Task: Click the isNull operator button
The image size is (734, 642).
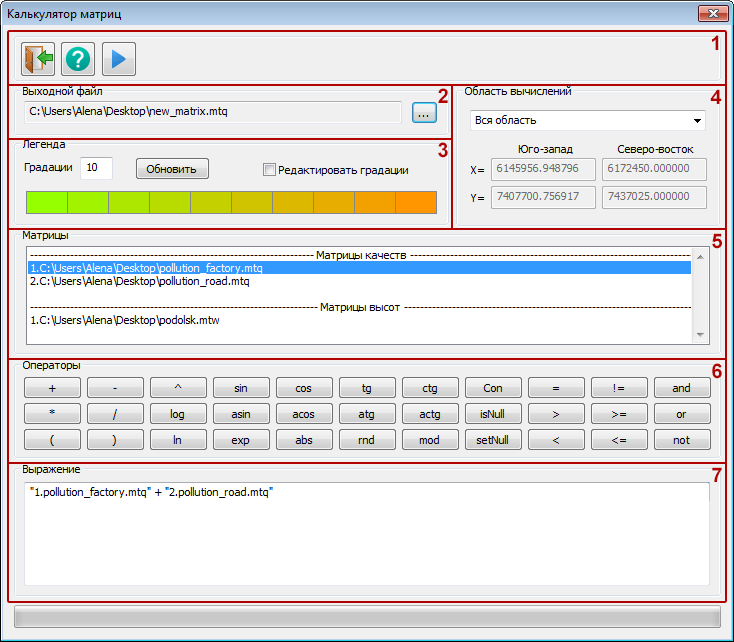Action: tap(492, 414)
